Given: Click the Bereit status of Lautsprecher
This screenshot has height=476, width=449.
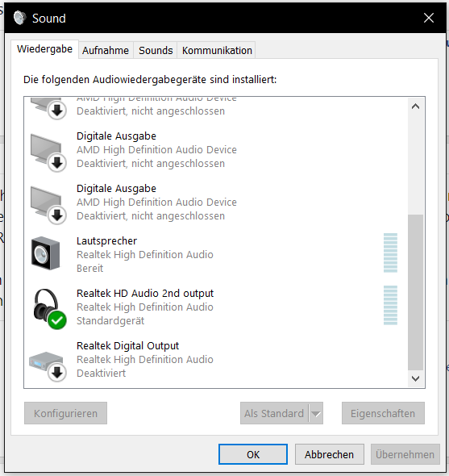Looking at the screenshot, I should tap(89, 269).
